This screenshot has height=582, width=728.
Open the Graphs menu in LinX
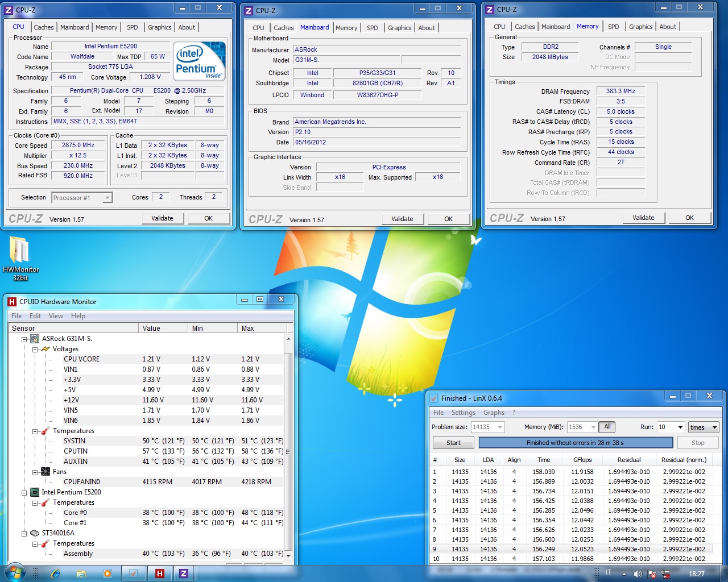(x=494, y=413)
